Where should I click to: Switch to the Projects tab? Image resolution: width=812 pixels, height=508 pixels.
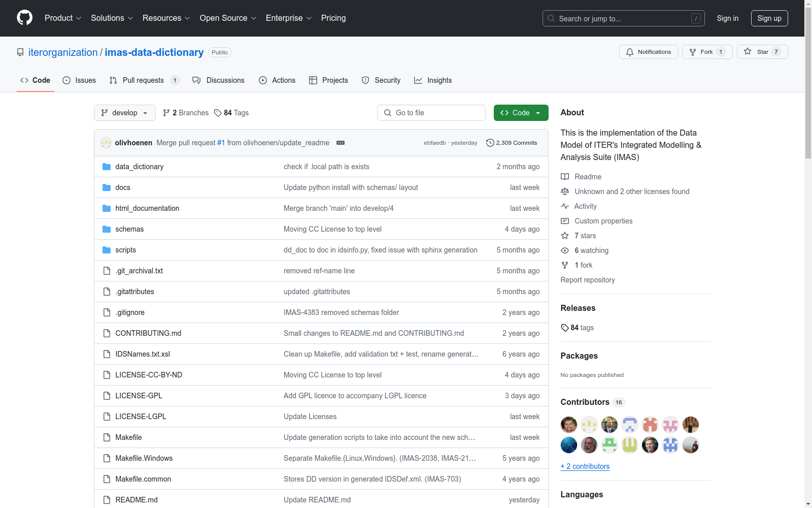pyautogui.click(x=328, y=80)
